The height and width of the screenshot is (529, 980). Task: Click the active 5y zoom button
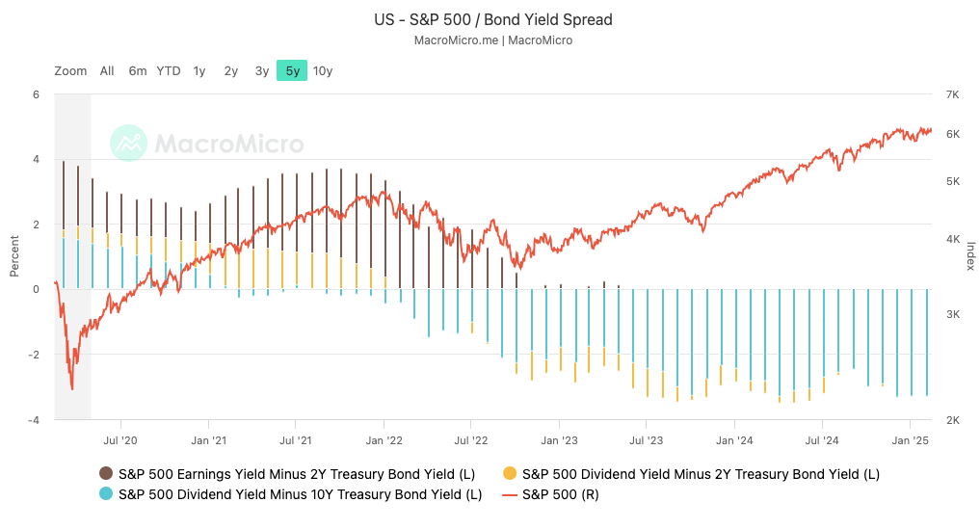tap(292, 70)
